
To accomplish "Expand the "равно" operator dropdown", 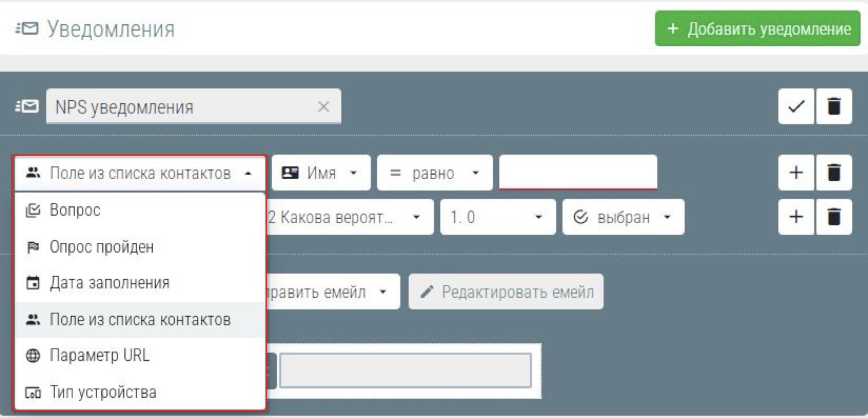I will pos(435,173).
